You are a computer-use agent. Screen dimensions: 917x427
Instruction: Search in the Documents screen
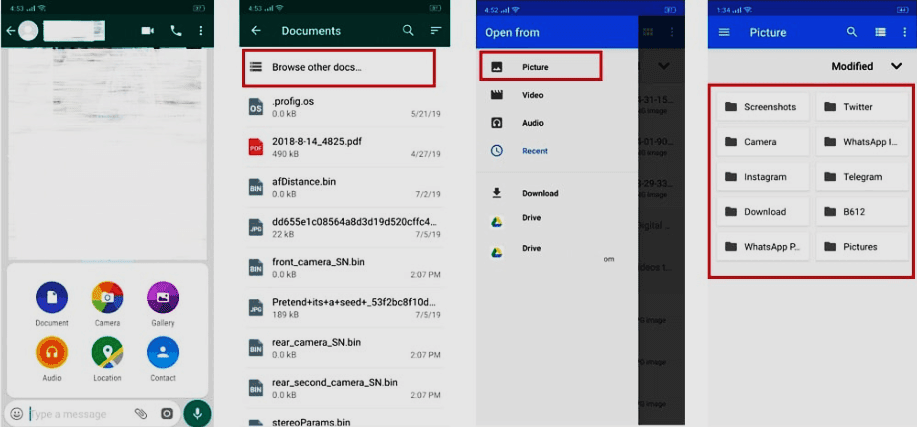408,31
